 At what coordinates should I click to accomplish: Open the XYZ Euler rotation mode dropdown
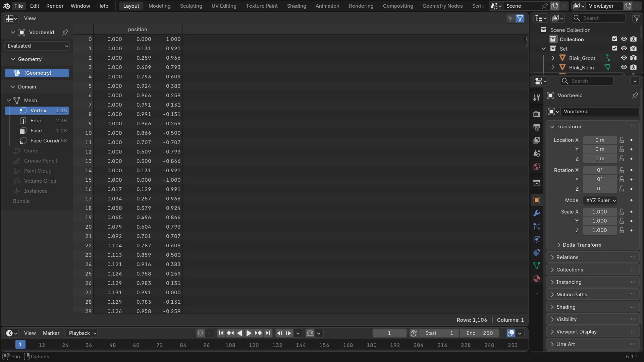tap(600, 200)
